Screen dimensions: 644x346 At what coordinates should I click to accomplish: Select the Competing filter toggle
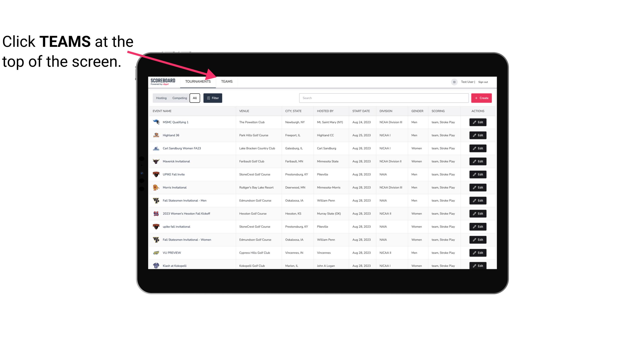(x=179, y=98)
